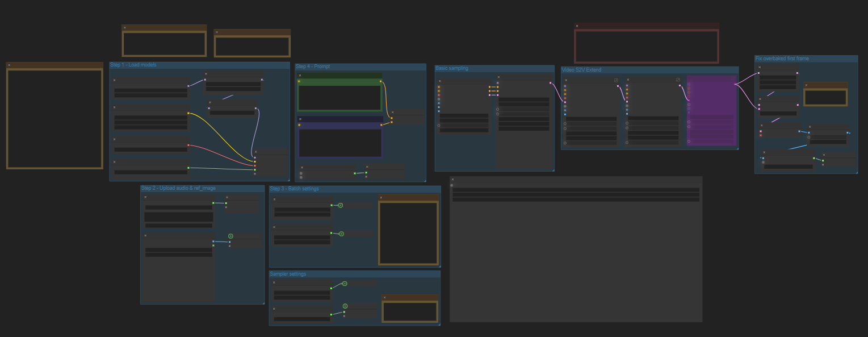
Task: Collapse the dark blue negative prompt node via its dot
Action: point(300,119)
